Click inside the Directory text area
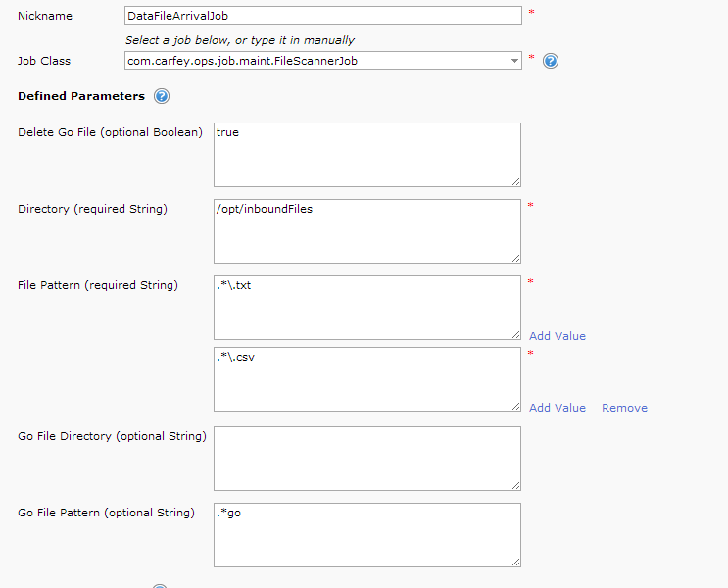The image size is (728, 588). 366,230
